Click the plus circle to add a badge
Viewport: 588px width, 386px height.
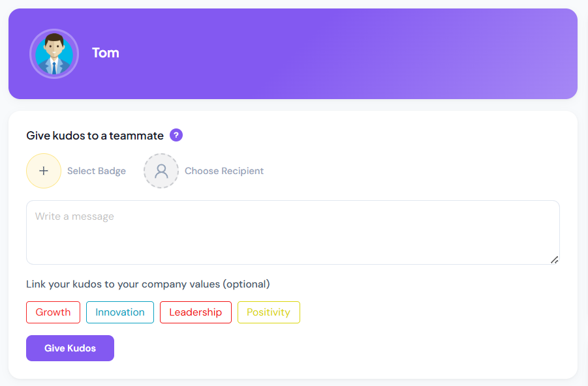tap(44, 171)
